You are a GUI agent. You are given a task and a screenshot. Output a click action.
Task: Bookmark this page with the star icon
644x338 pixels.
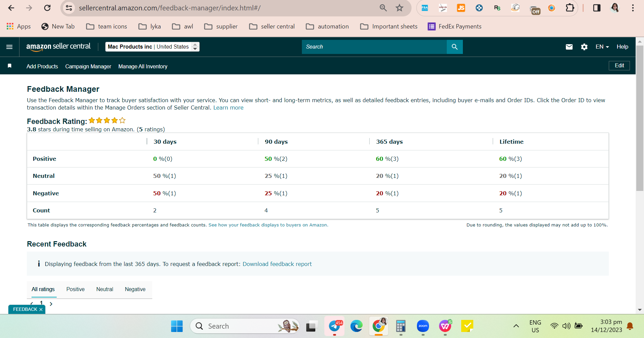(399, 8)
